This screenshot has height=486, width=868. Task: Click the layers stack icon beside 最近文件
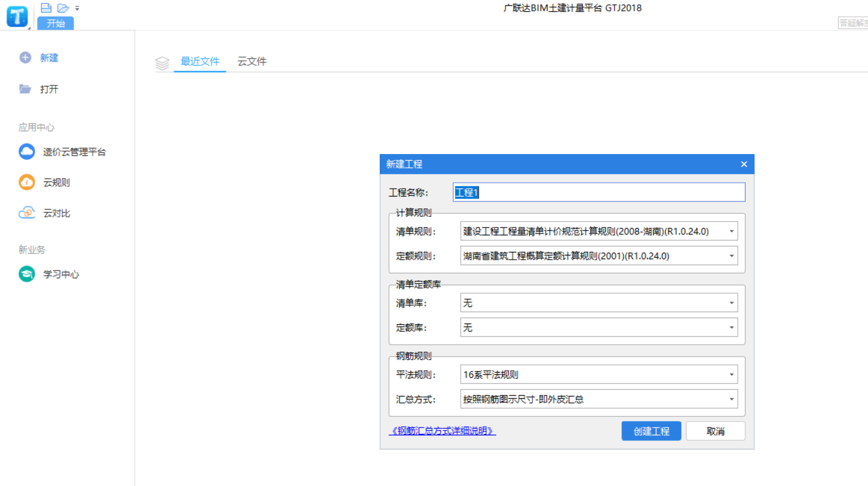pos(162,63)
